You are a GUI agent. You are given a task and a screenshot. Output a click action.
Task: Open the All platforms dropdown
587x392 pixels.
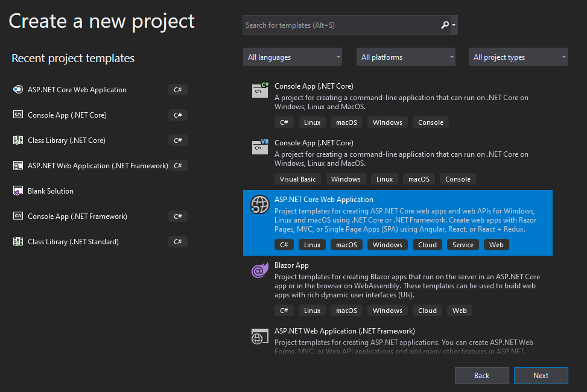click(406, 57)
